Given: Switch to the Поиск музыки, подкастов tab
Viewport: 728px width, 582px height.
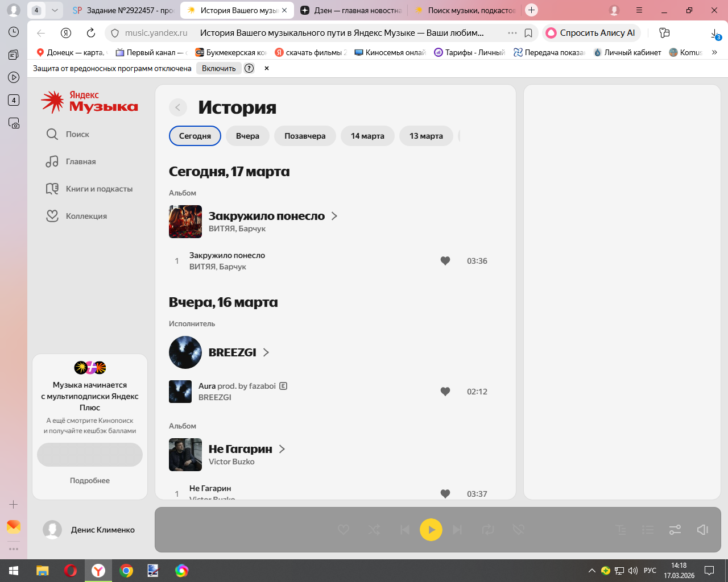Looking at the screenshot, I should [465, 10].
